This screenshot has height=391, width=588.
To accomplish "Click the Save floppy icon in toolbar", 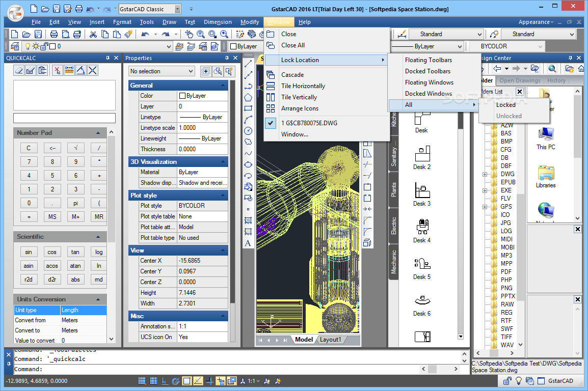I will click(38, 35).
